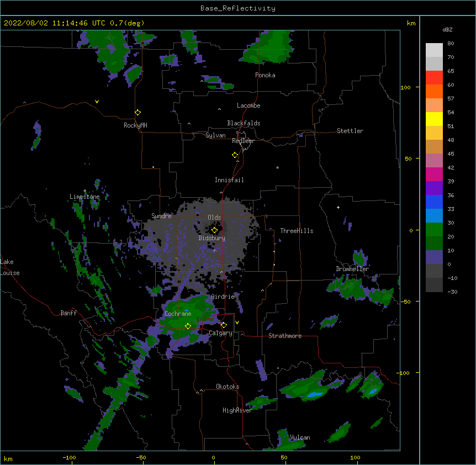Image resolution: width=476 pixels, height=465 pixels.
Task: Click the Sundre town label
Action: click(161, 216)
